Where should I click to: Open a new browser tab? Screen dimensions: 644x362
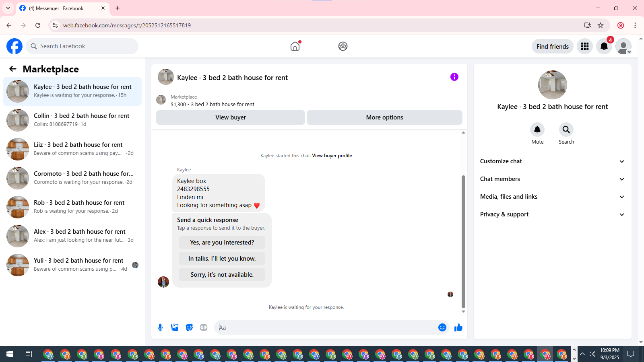point(118,8)
